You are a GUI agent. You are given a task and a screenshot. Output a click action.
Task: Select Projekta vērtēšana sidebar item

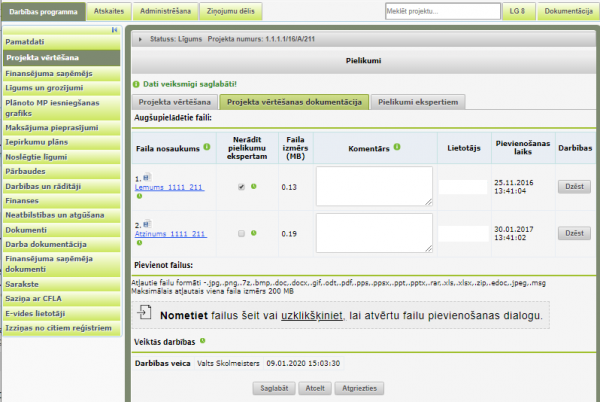coord(62,58)
